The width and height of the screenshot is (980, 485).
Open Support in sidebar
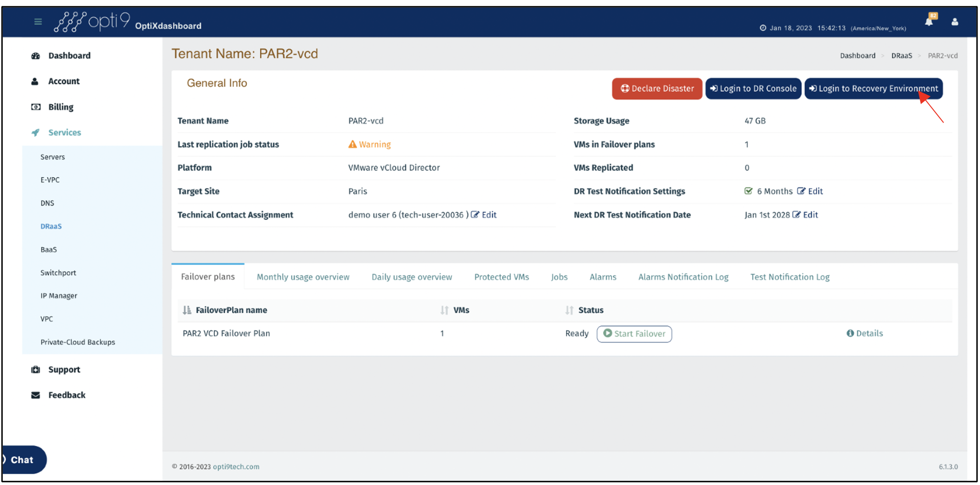(64, 370)
